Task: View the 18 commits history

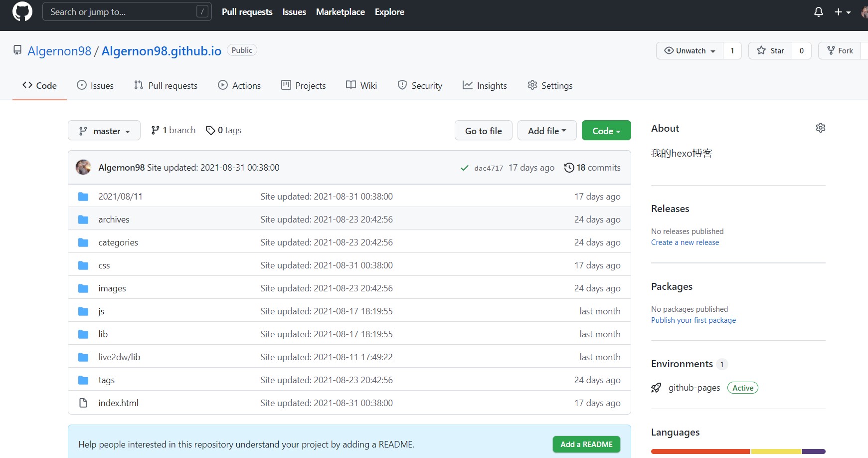Action: click(592, 168)
